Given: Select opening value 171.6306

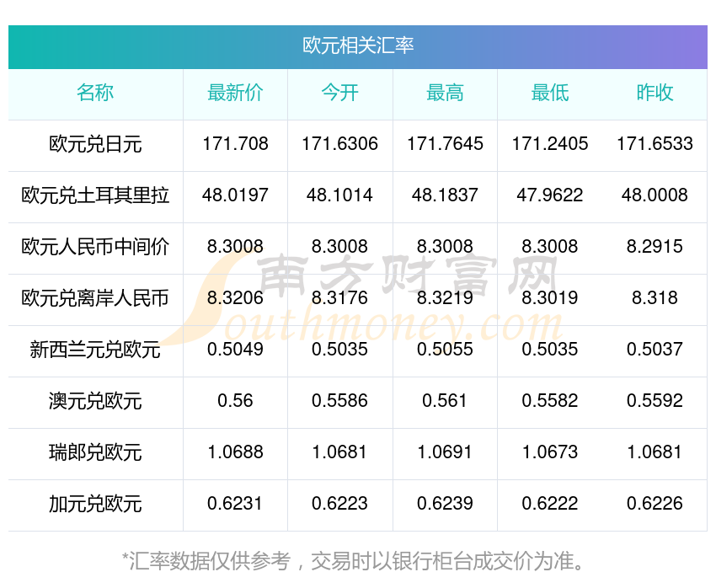Looking at the screenshot, I should (339, 144).
